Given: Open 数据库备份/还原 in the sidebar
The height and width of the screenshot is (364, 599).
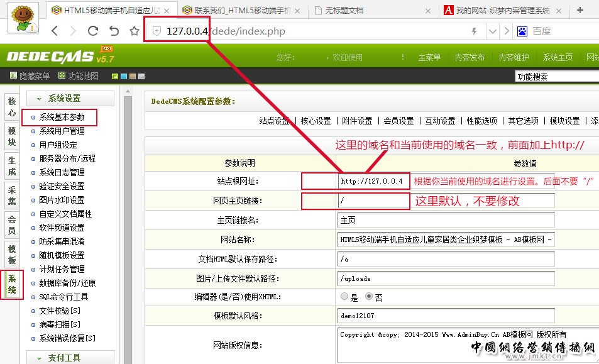Looking at the screenshot, I should click(x=67, y=283).
